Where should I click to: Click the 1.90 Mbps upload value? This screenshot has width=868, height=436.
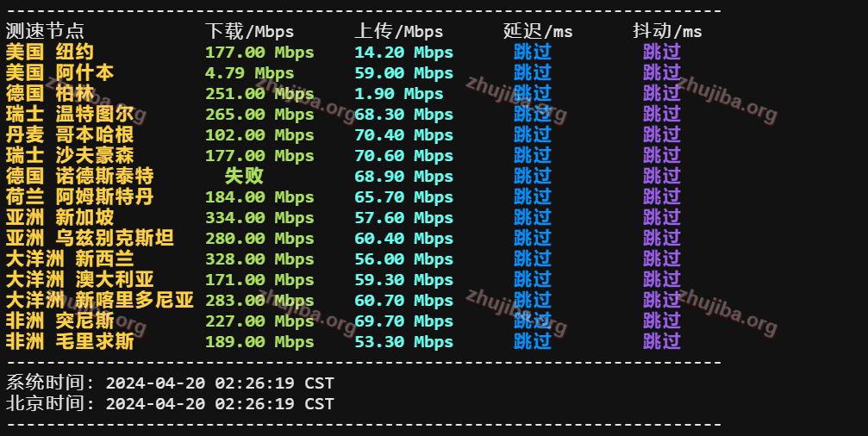pos(398,93)
